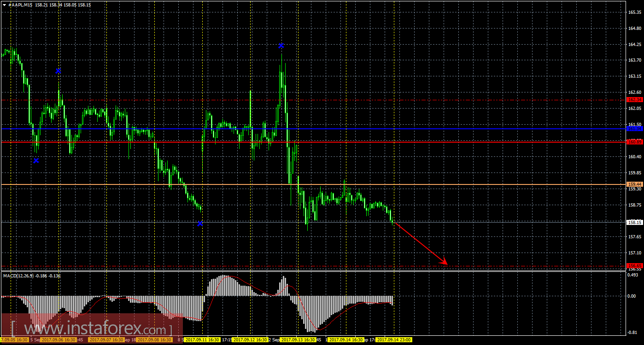Select the red 160.89 level price tag
644x345 pixels.
coord(635,142)
